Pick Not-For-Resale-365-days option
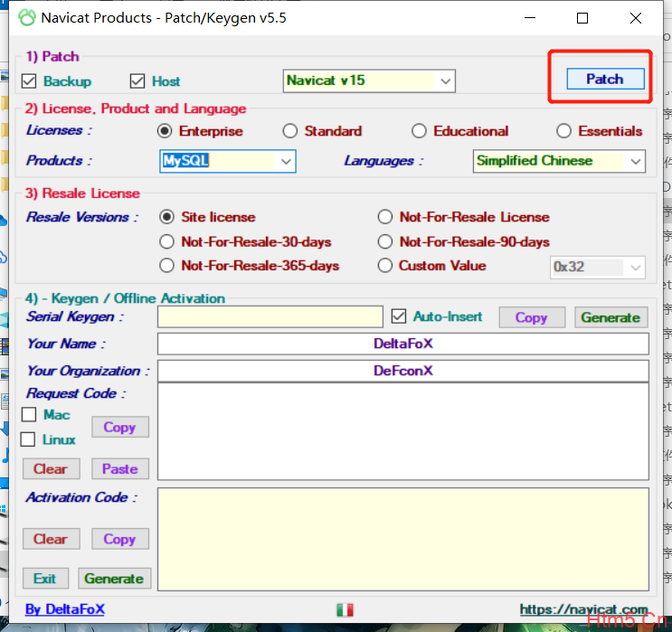The width and height of the screenshot is (672, 632). pos(166,266)
